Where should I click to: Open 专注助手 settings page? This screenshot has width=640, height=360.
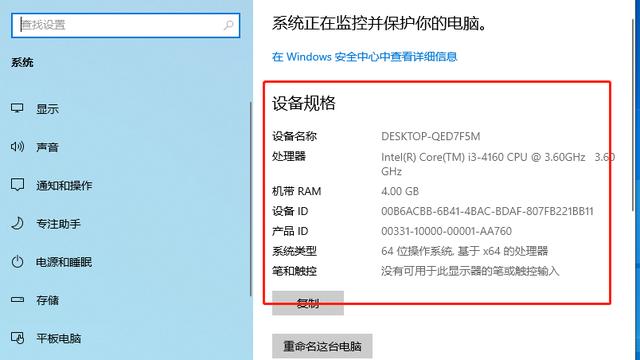[58, 224]
